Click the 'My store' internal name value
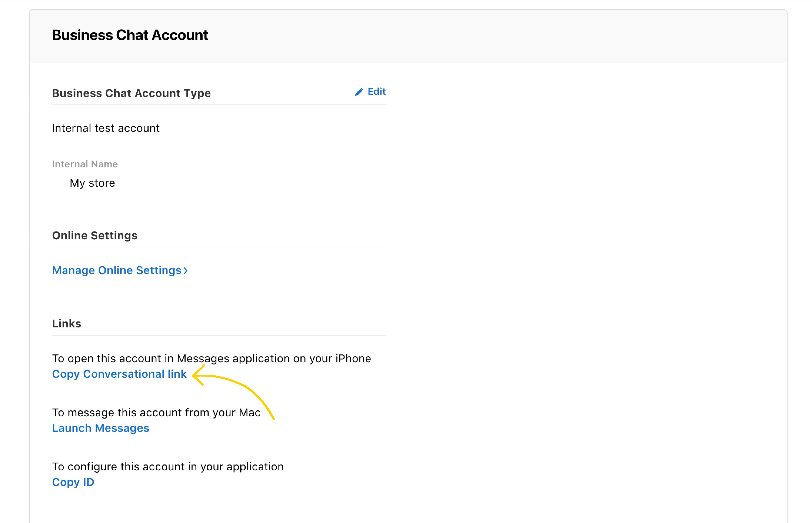The height and width of the screenshot is (523, 812). click(92, 183)
